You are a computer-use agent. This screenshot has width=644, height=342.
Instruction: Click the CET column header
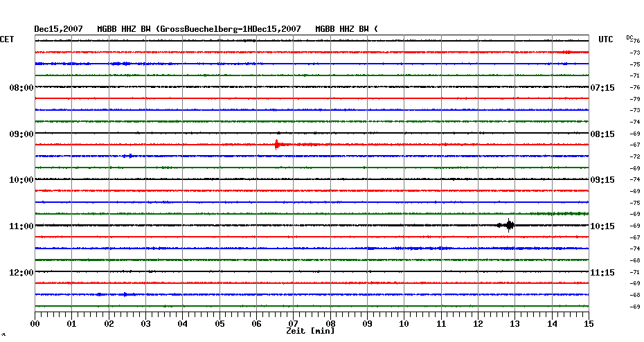7,39
